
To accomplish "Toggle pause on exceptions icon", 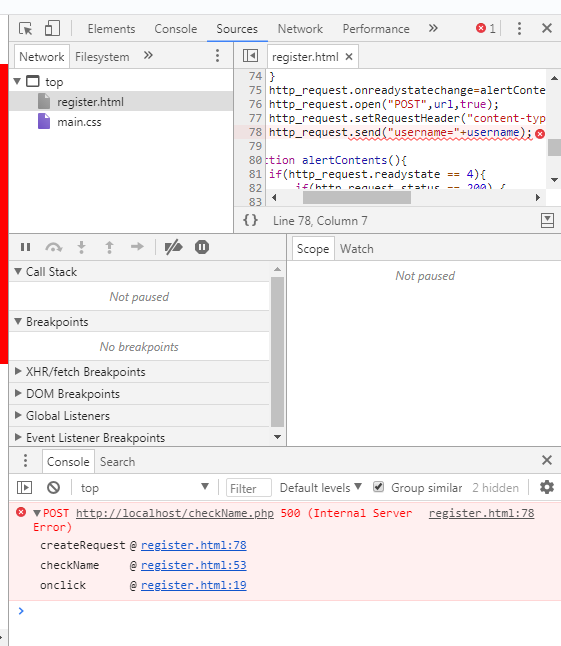I will pyautogui.click(x=202, y=247).
